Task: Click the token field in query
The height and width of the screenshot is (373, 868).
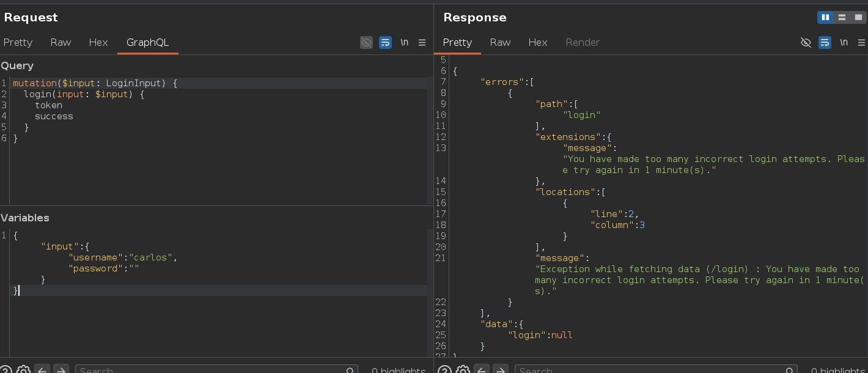Action: (48, 105)
